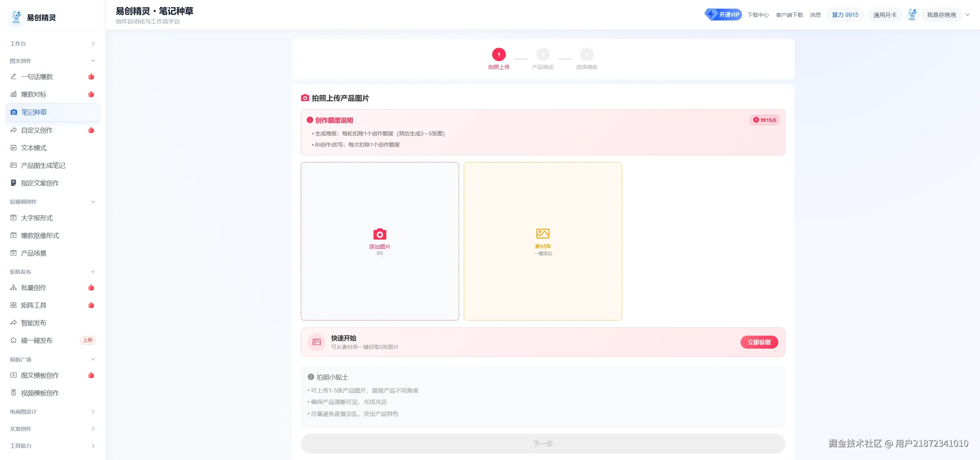Open the 一句话爆款 creation tool

tap(37, 77)
